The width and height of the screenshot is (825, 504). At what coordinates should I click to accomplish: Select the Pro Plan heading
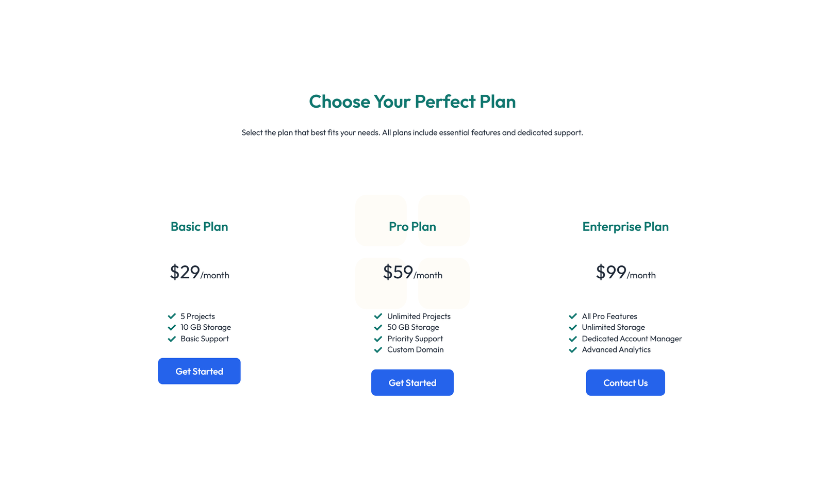pyautogui.click(x=412, y=226)
